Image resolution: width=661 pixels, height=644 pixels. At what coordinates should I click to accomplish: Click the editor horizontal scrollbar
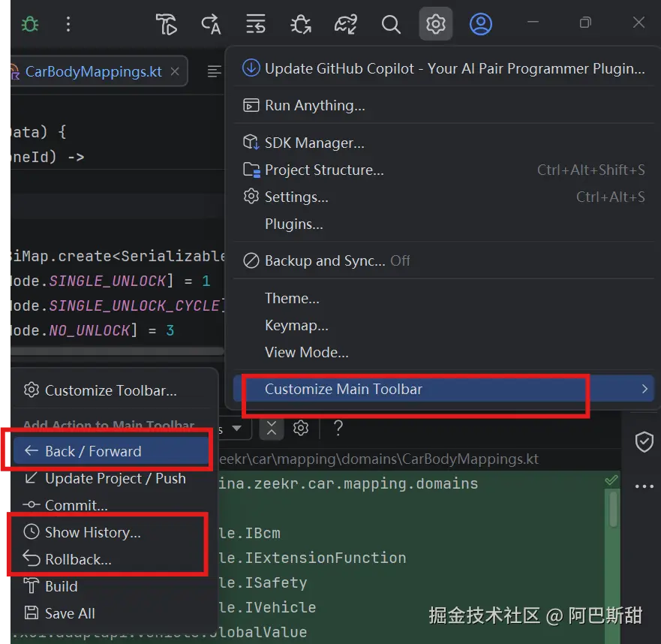(x=118, y=351)
